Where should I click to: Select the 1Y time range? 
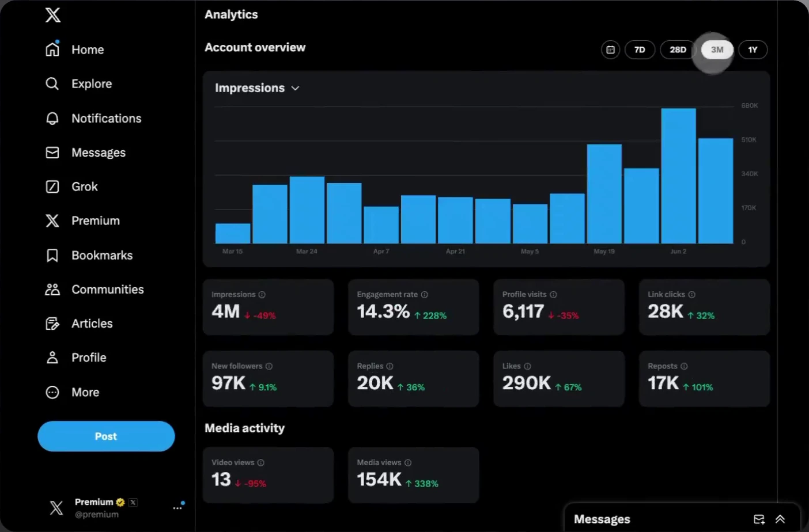[753, 50]
